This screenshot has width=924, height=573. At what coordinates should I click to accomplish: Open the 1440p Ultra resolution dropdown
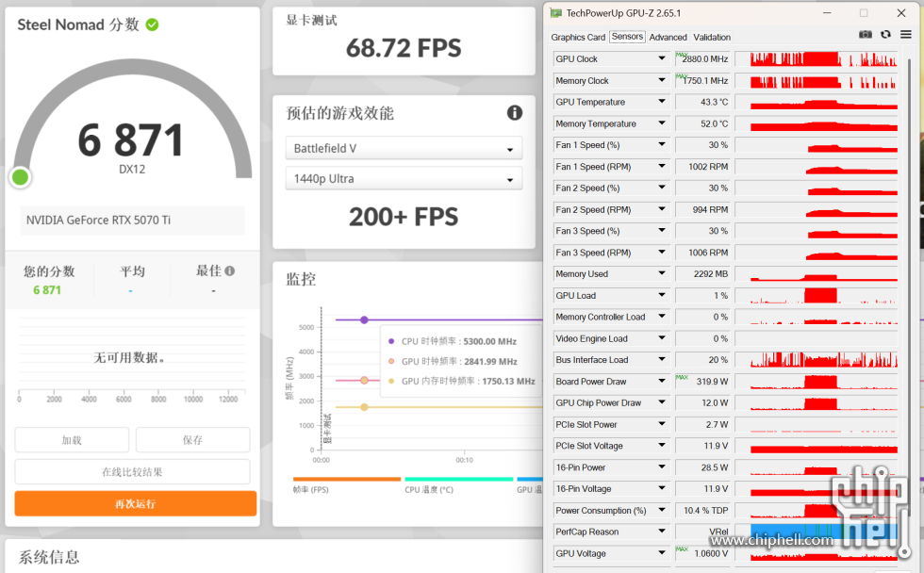pos(404,178)
